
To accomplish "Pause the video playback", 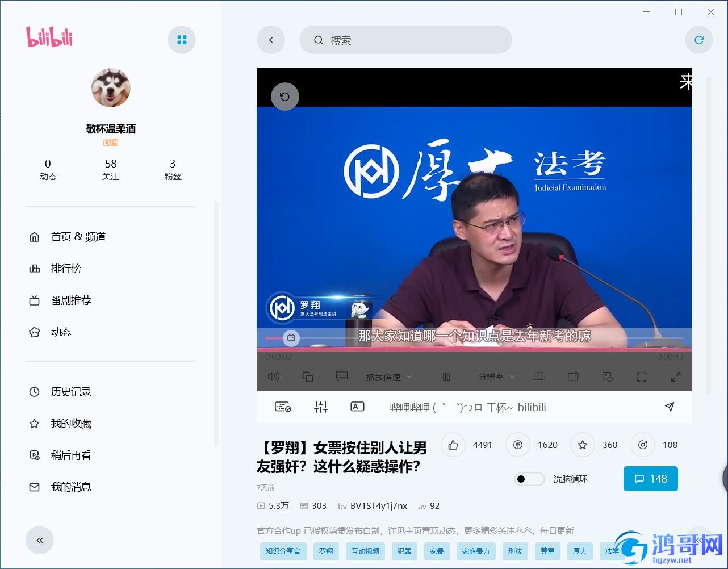I will pyautogui.click(x=446, y=376).
